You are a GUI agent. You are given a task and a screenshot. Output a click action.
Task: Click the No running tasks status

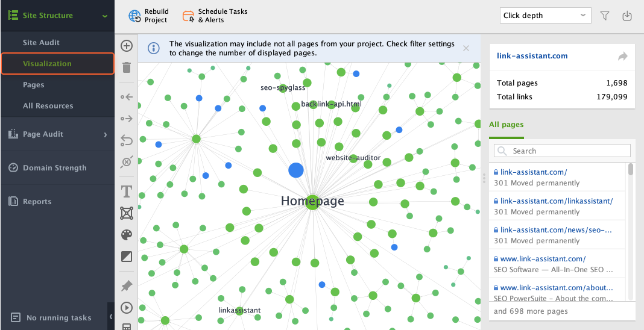(x=58, y=318)
